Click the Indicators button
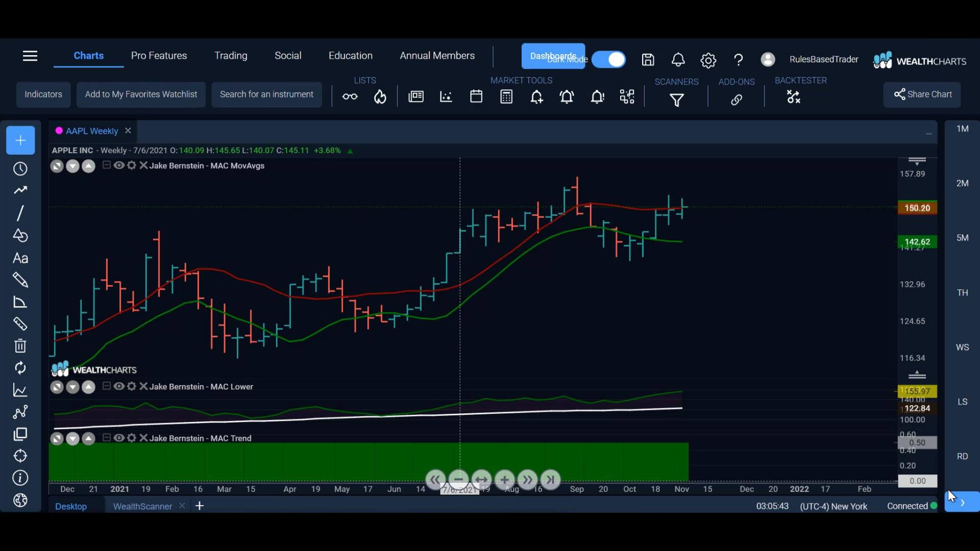Viewport: 980px width, 551px height. (43, 94)
